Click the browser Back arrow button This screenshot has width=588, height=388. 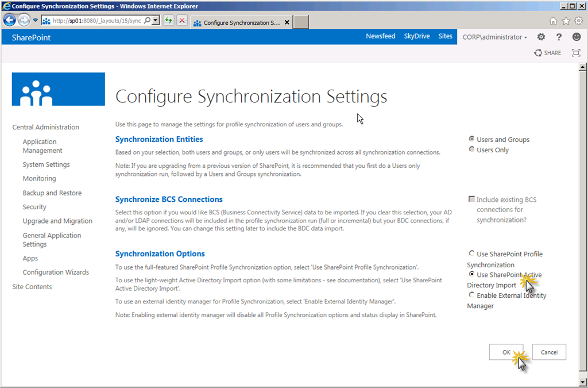(10, 20)
